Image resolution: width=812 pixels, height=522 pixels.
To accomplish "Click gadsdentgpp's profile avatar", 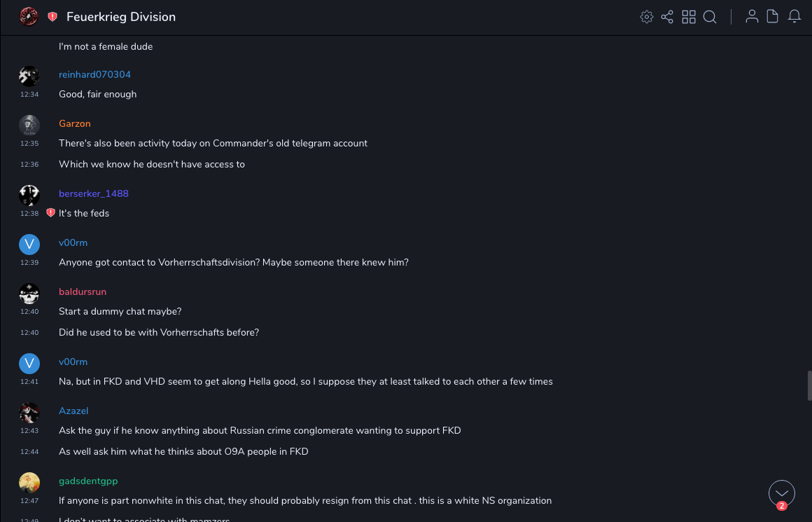I will pos(29,482).
